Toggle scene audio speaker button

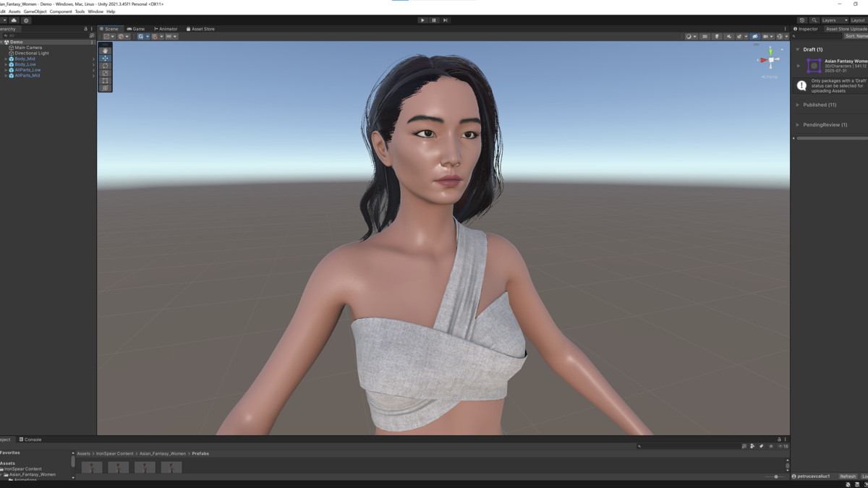[x=729, y=36]
